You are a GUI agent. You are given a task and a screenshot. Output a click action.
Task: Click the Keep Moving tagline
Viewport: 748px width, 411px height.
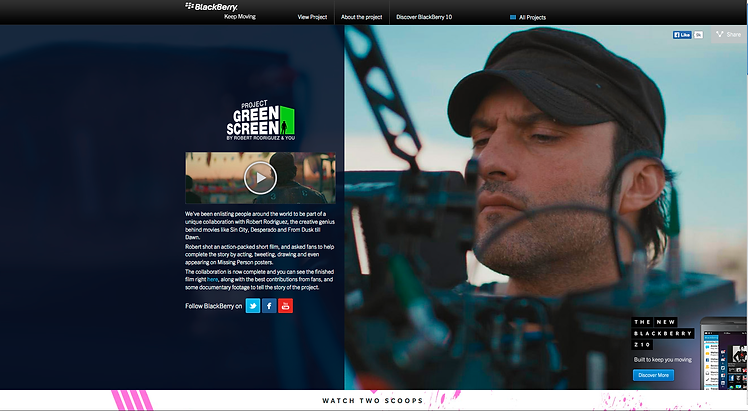tap(240, 17)
